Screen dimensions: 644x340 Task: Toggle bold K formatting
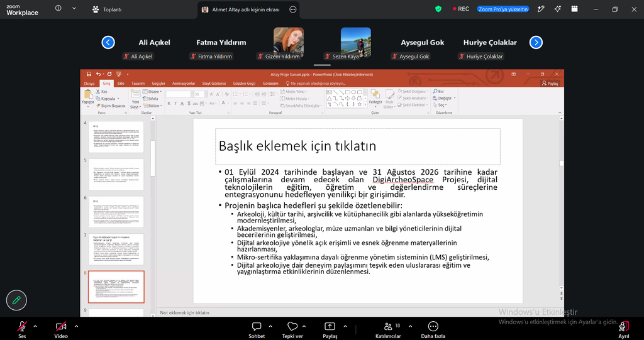point(169,104)
